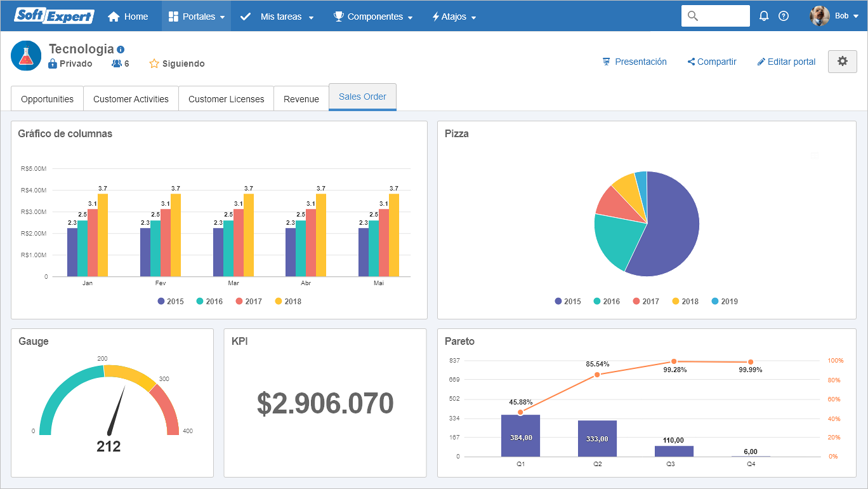Viewport: 868px width, 489px height.
Task: Click the gauge value 212
Action: [x=109, y=446]
